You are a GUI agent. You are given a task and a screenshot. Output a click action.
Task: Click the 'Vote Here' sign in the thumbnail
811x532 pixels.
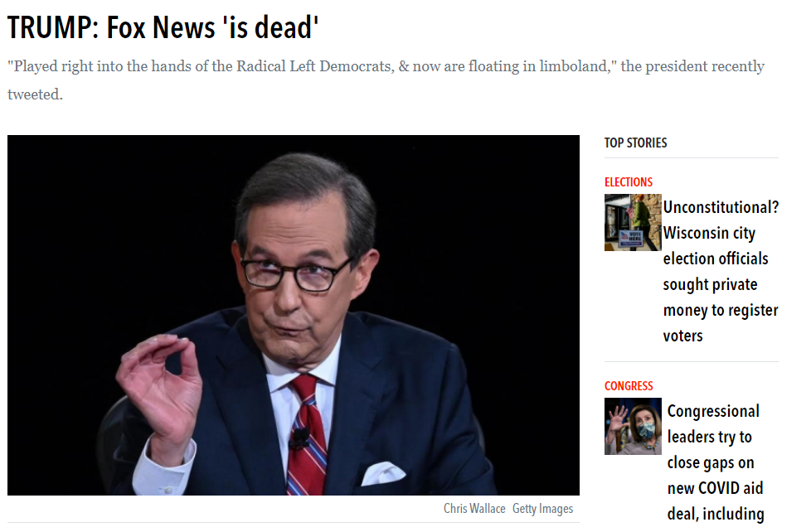(630, 239)
